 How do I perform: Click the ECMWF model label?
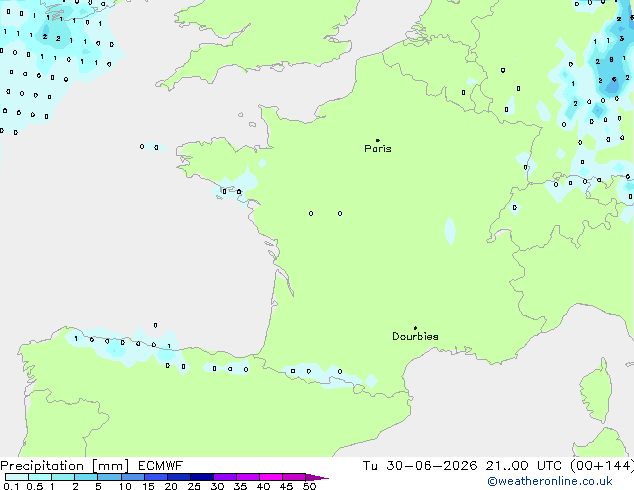point(161,466)
